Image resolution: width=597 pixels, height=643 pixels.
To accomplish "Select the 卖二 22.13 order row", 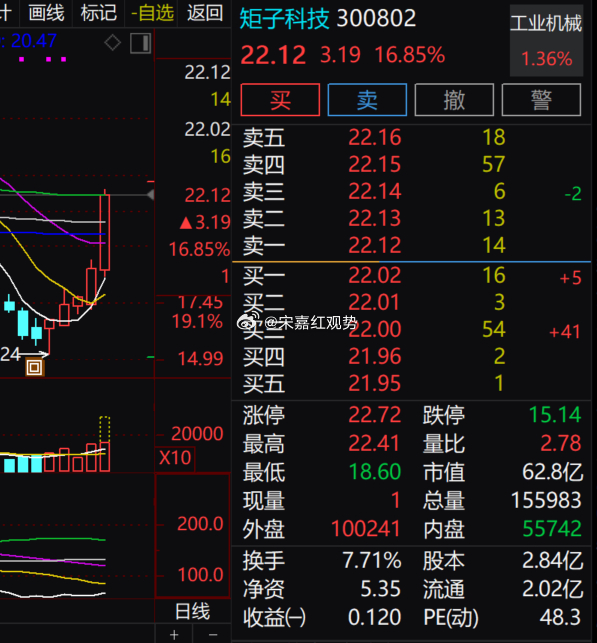I will (412, 219).
